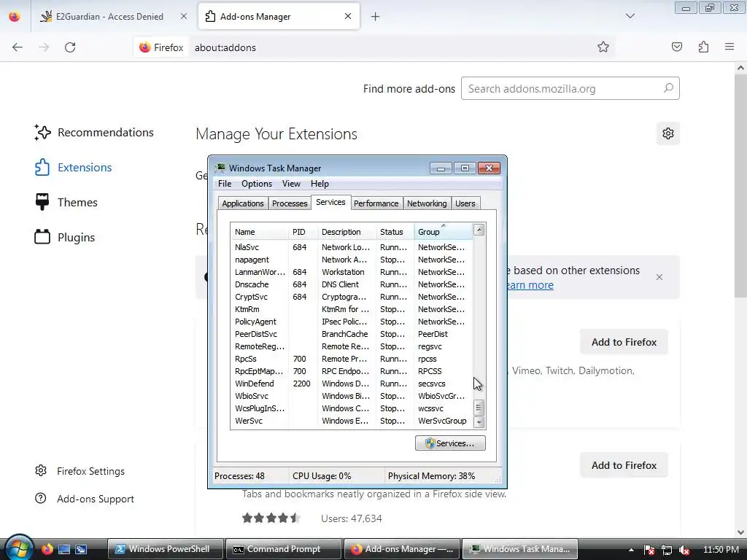
Task: Sort services by PID column header
Action: tap(303, 232)
